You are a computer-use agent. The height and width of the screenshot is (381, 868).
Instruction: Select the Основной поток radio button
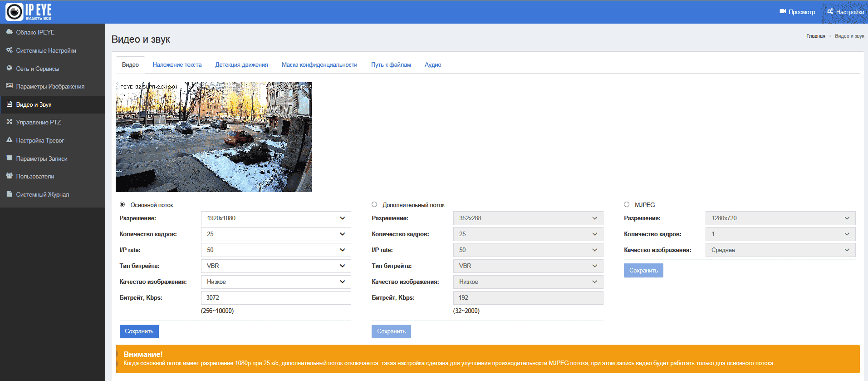tap(123, 205)
